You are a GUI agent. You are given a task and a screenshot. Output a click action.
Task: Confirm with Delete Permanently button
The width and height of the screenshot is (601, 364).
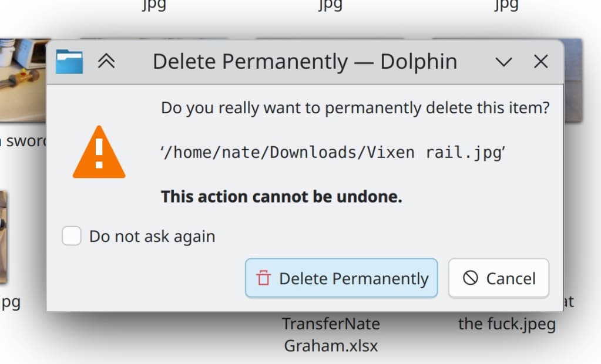coord(341,278)
